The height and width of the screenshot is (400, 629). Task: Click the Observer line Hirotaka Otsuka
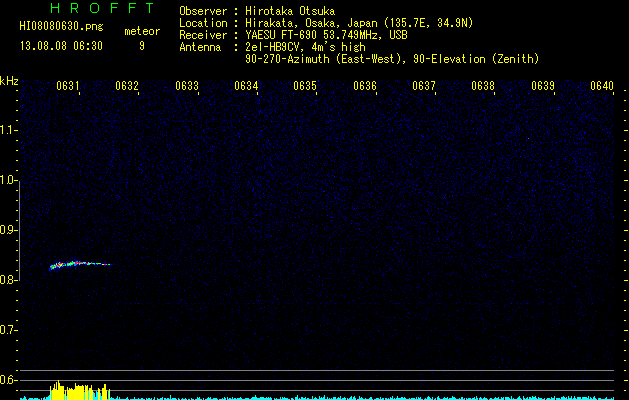257,11
